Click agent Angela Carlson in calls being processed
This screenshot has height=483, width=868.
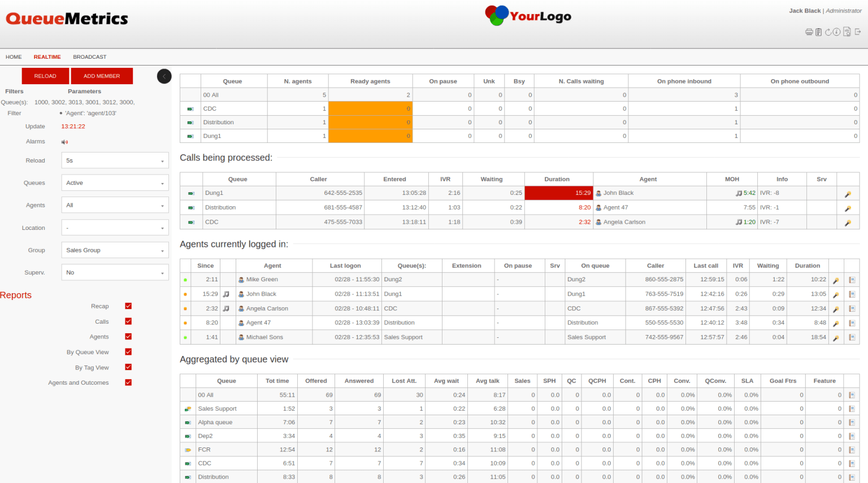624,222
